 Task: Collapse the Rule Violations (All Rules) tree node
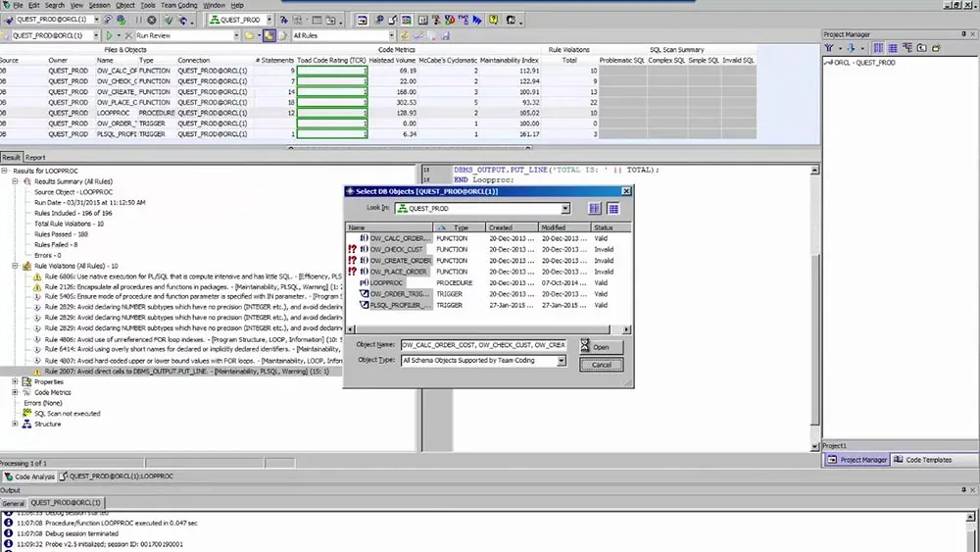15,266
